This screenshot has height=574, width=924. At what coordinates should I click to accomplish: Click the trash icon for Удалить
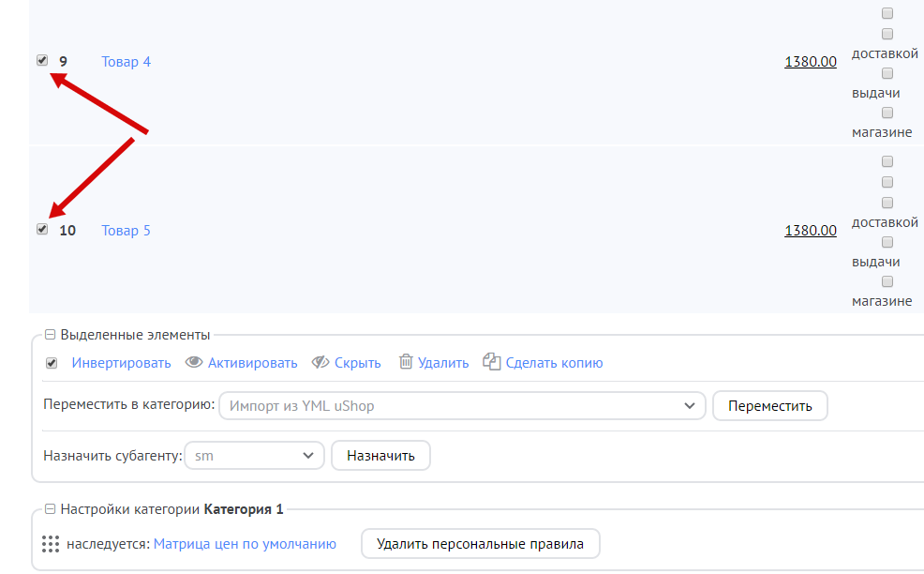tap(406, 362)
